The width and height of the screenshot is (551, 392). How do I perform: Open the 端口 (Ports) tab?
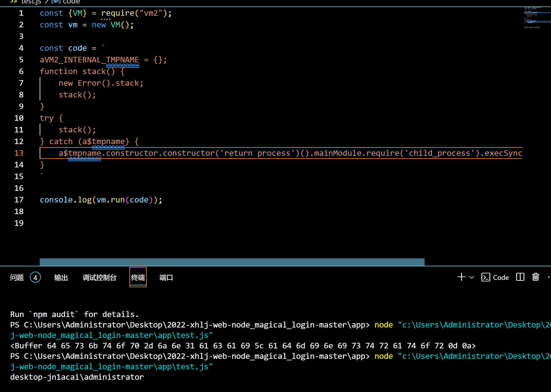pyautogui.click(x=166, y=278)
